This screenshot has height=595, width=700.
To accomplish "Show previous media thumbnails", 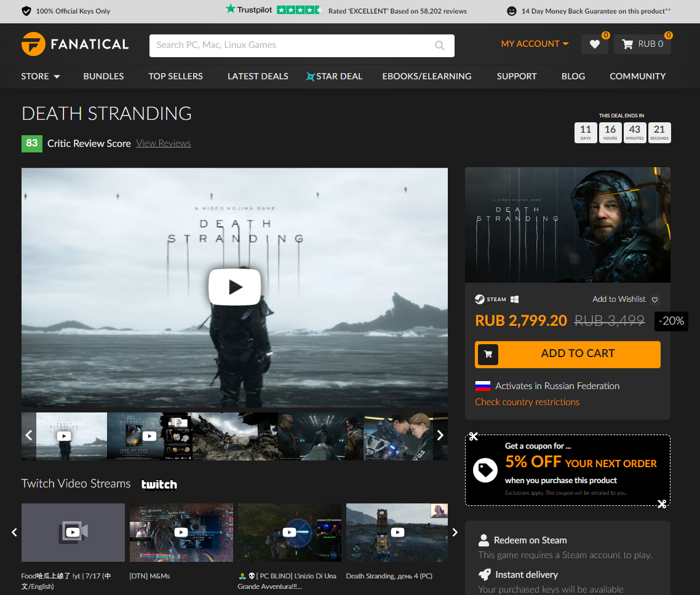I will (x=28, y=435).
